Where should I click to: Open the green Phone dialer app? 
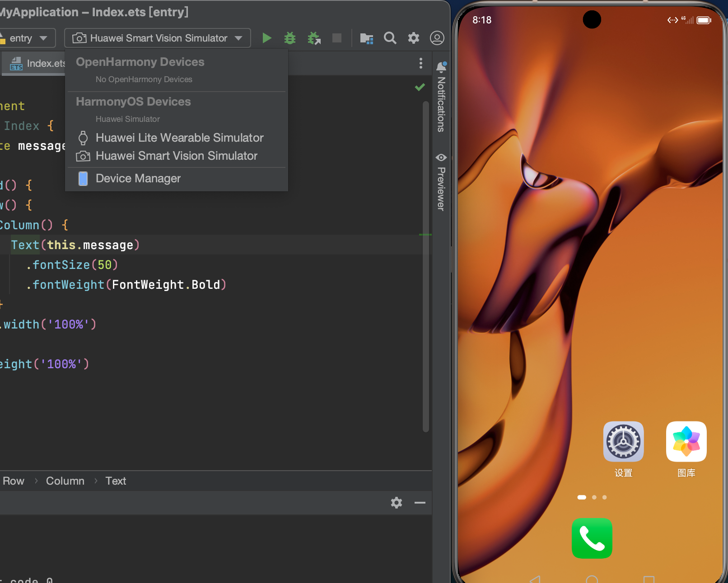tap(592, 538)
